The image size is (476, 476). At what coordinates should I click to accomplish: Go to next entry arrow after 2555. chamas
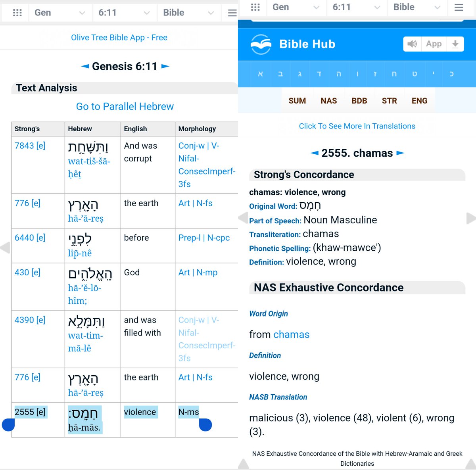coord(400,153)
